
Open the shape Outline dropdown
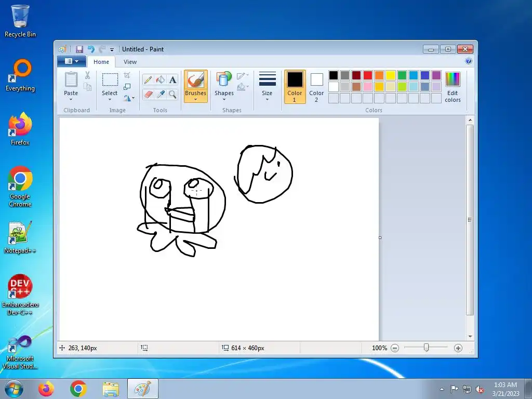(x=243, y=76)
